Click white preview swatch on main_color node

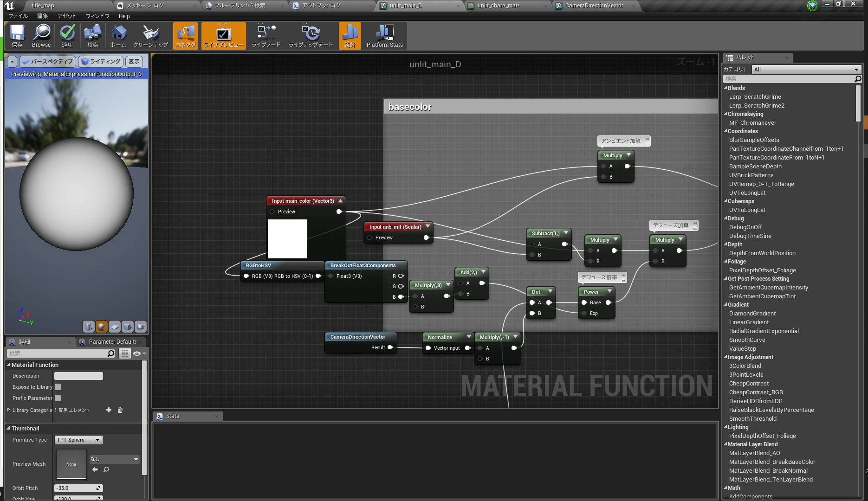tap(287, 239)
